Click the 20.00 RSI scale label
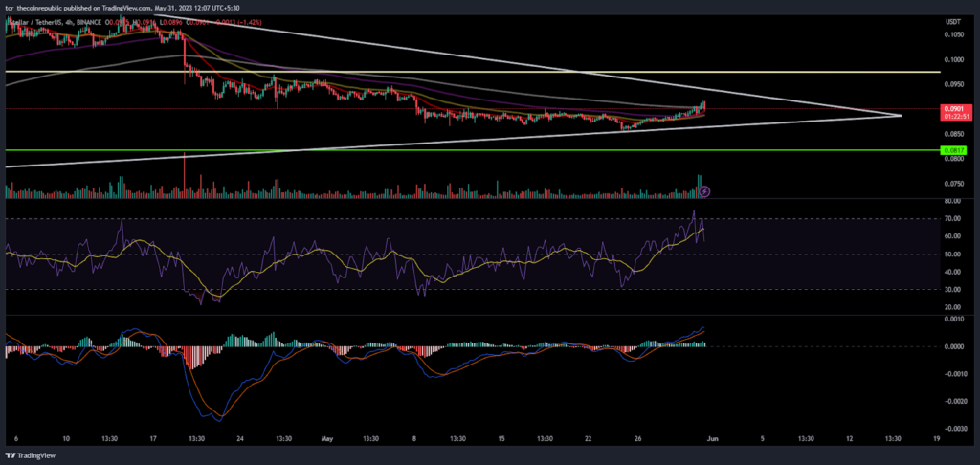This screenshot has width=980, height=465. click(x=952, y=307)
